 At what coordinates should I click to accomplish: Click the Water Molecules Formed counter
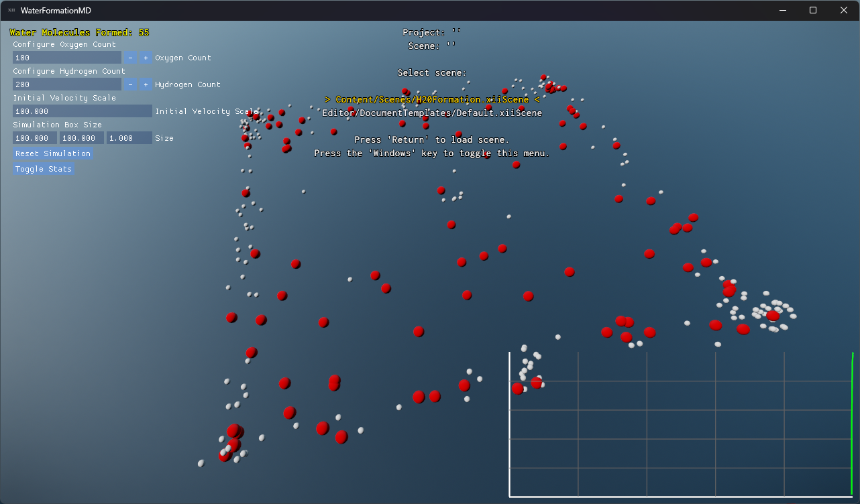(79, 32)
